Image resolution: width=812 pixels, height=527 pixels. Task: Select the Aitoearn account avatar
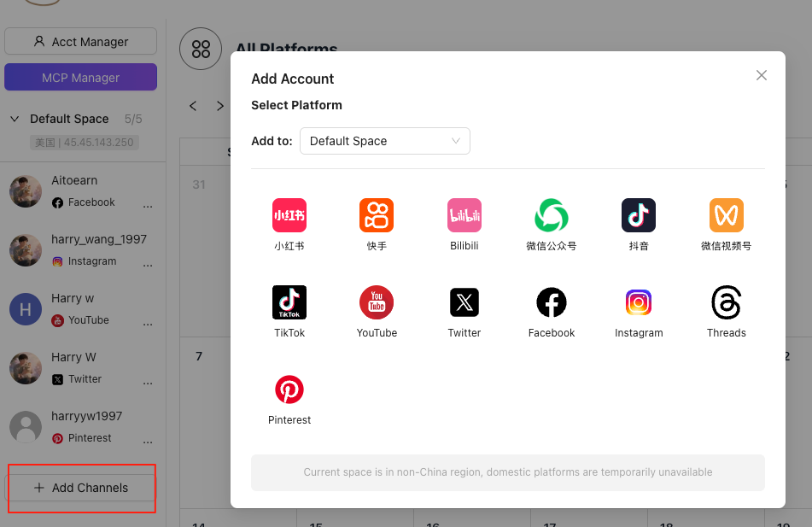(26, 191)
